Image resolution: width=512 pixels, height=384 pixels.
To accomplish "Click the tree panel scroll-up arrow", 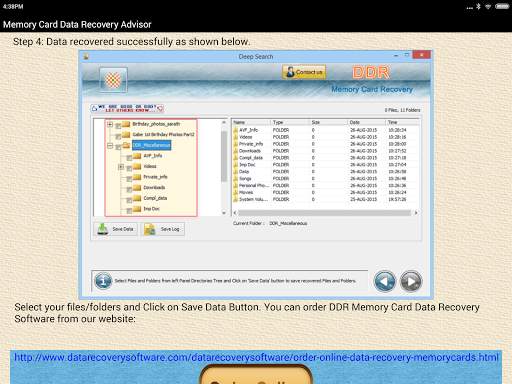I will [224, 123].
